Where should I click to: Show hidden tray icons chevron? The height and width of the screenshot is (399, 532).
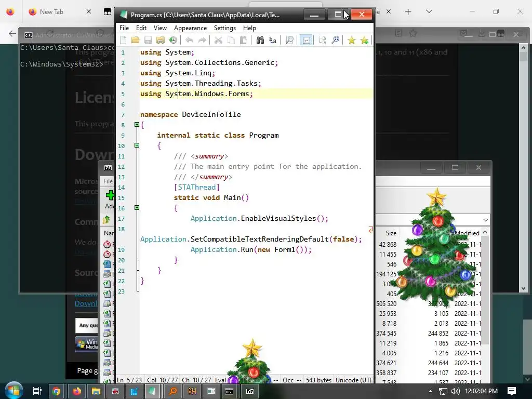(x=430, y=391)
